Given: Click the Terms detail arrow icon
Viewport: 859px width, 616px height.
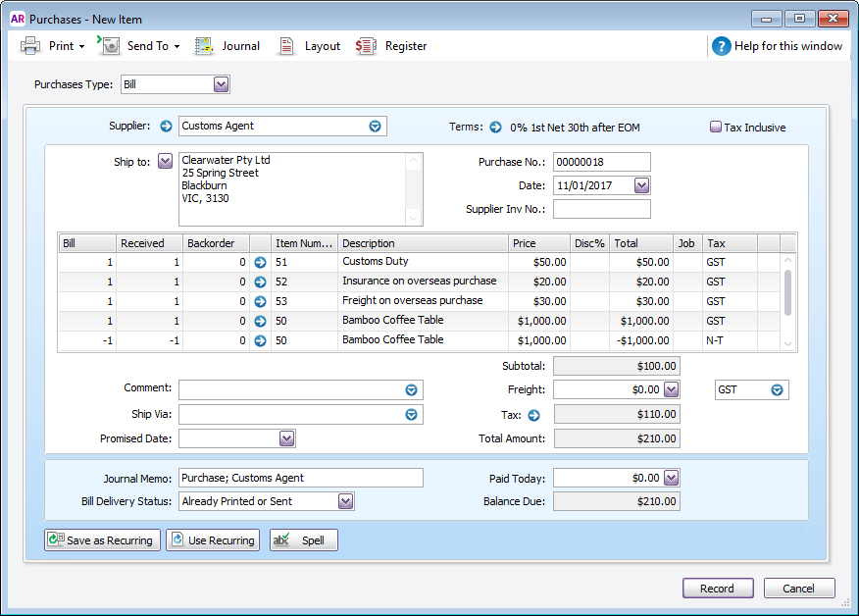Looking at the screenshot, I should (x=495, y=128).
